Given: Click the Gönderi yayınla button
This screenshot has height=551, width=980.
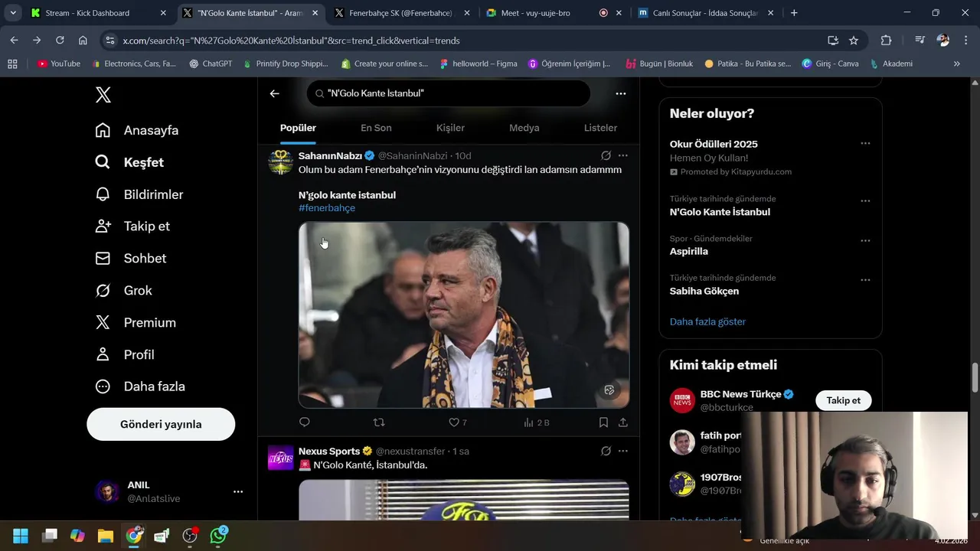Looking at the screenshot, I should pyautogui.click(x=161, y=424).
